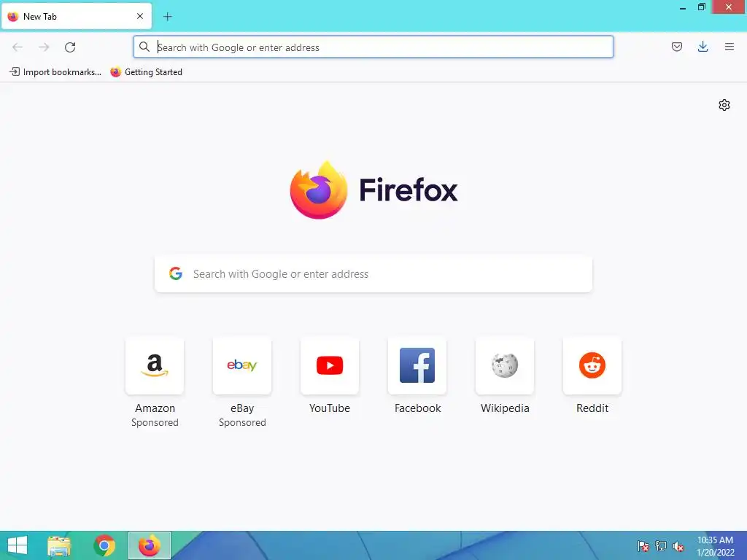This screenshot has height=560, width=747.
Task: Click the Forward navigation arrow
Action: pos(44,47)
